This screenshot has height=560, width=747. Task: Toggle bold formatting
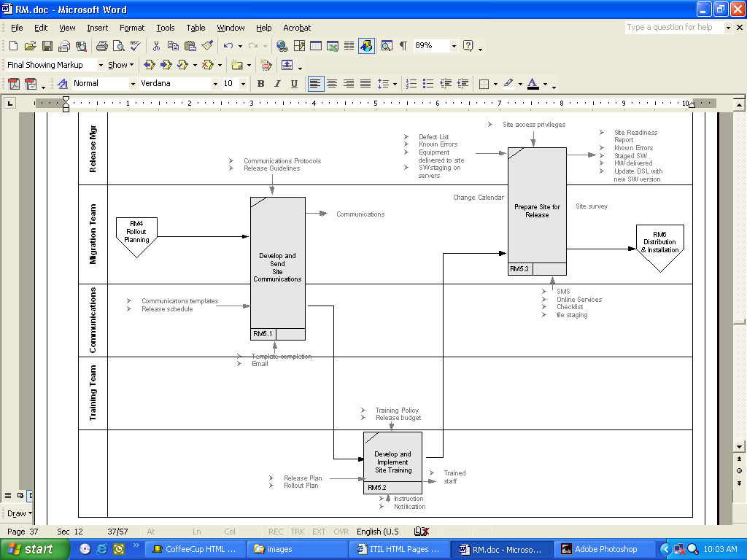pyautogui.click(x=260, y=84)
